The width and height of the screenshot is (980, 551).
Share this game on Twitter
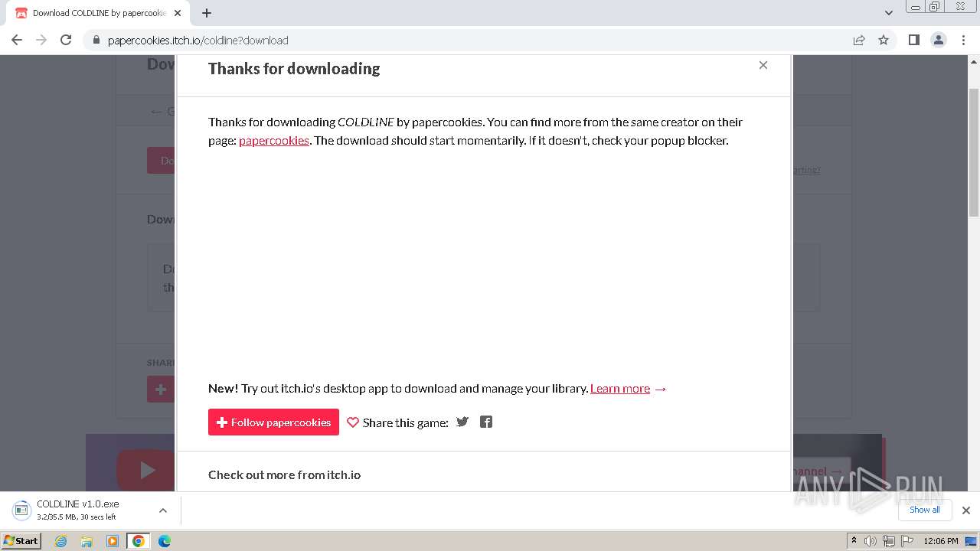pyautogui.click(x=462, y=422)
